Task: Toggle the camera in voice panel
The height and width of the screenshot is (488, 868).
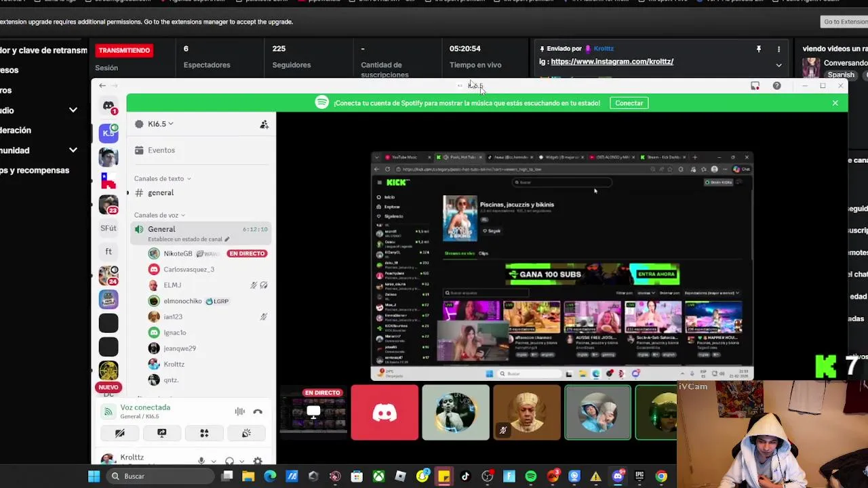Action: (119, 433)
